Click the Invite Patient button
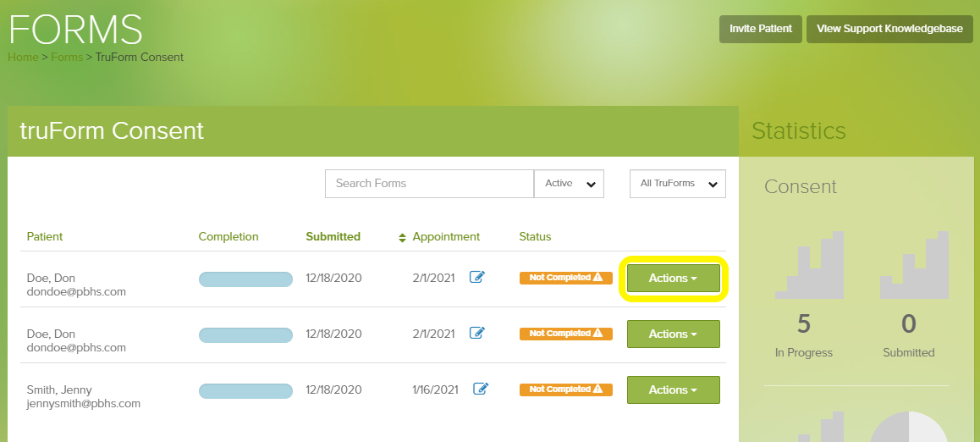Viewport: 980px width, 442px height. click(x=760, y=29)
